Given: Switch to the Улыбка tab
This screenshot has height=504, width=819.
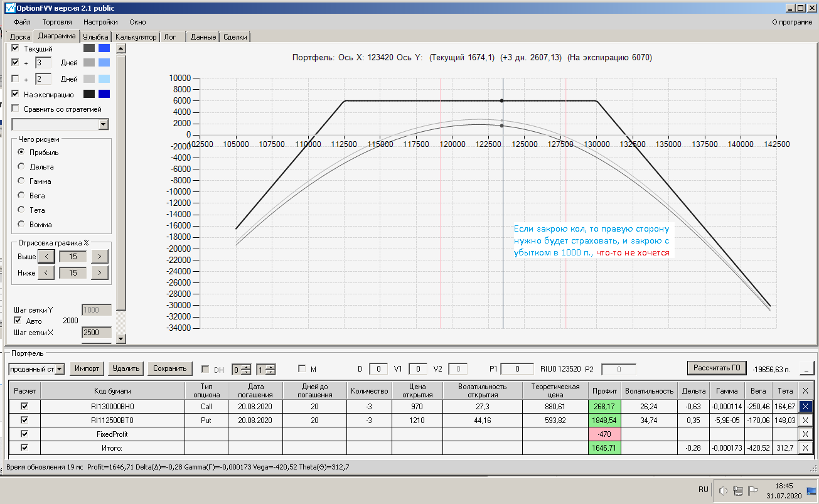Looking at the screenshot, I should (x=97, y=37).
